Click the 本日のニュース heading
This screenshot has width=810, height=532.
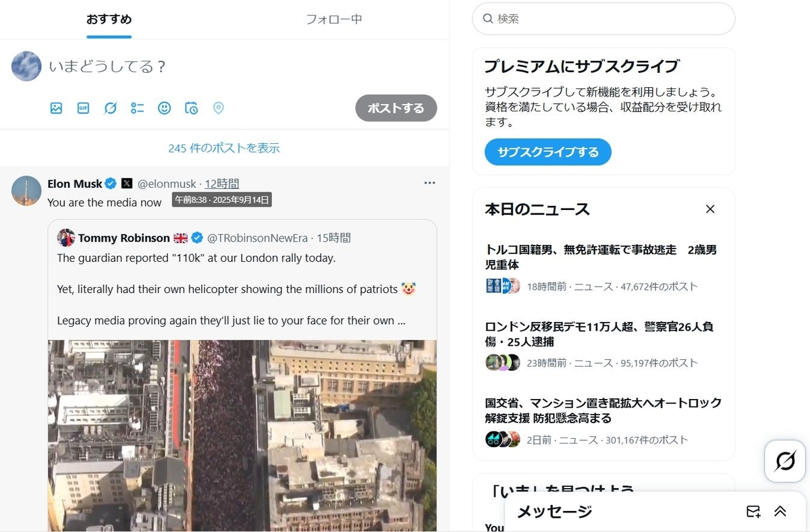click(x=537, y=209)
